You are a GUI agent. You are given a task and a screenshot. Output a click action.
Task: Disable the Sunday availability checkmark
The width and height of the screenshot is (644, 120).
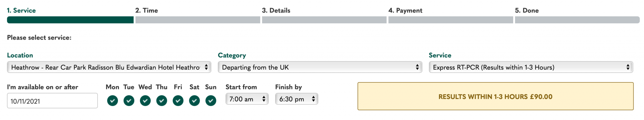(211, 101)
